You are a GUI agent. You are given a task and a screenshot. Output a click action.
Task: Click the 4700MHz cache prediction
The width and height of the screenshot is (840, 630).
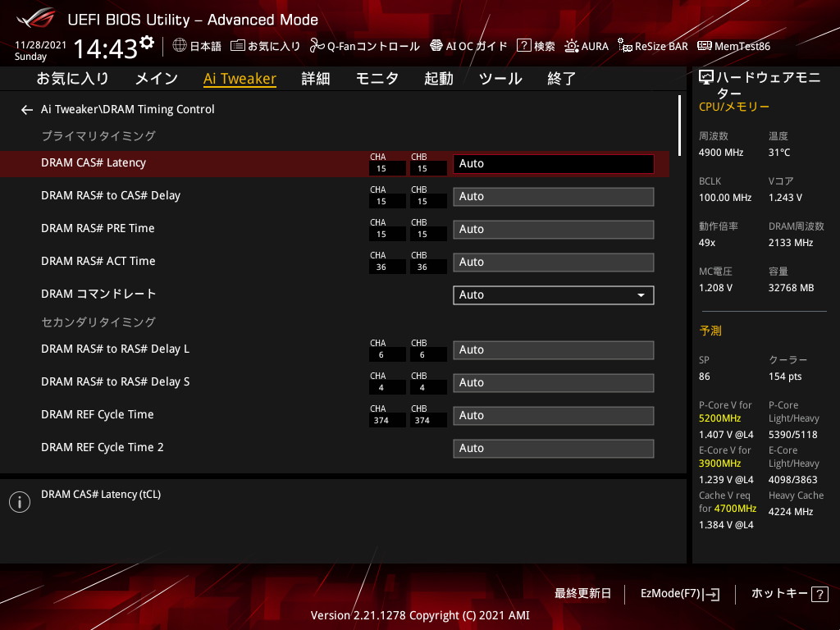(x=735, y=509)
